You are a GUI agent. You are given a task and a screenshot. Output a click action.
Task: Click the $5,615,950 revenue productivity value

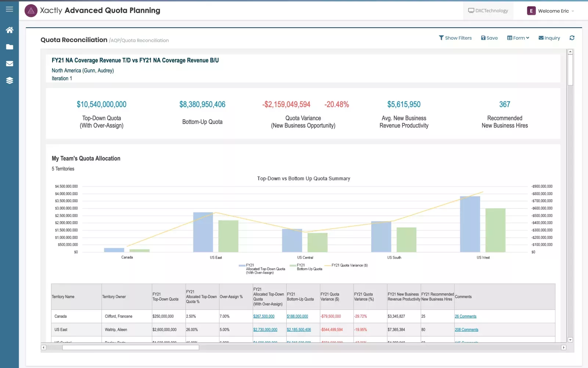(x=404, y=105)
